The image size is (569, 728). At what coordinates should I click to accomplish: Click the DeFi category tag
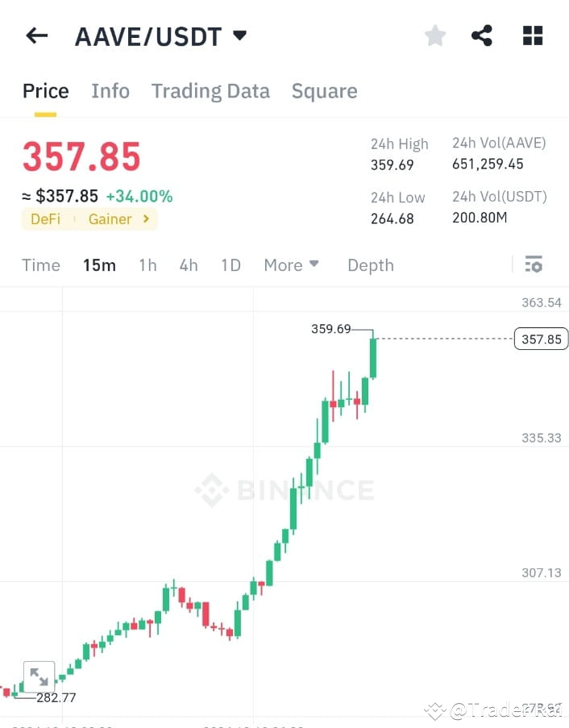click(x=45, y=218)
